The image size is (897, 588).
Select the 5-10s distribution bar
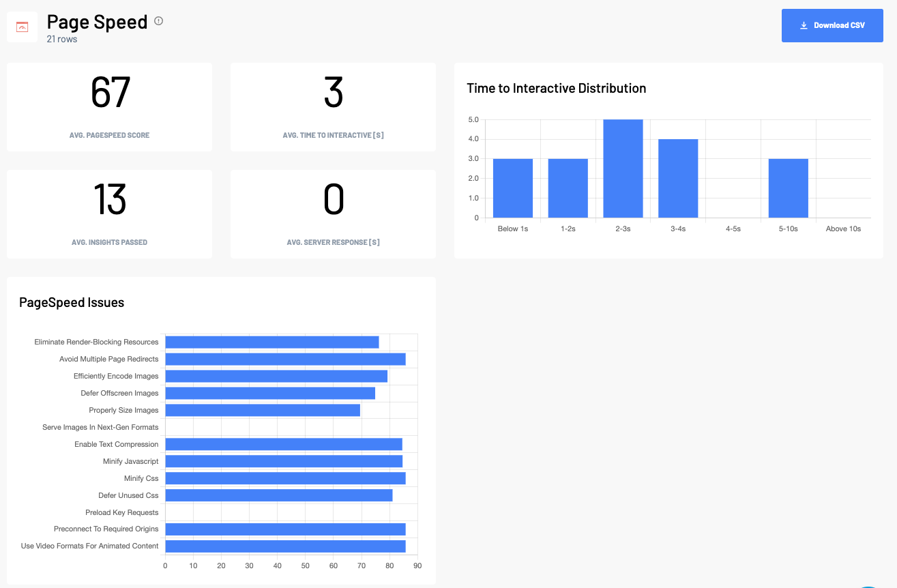[788, 188]
